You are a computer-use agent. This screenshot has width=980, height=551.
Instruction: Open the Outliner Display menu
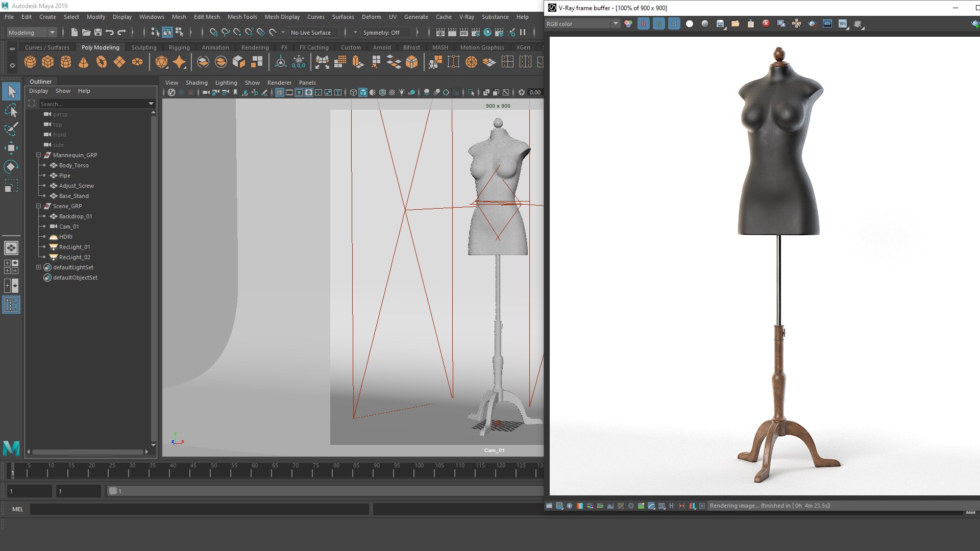tap(38, 91)
